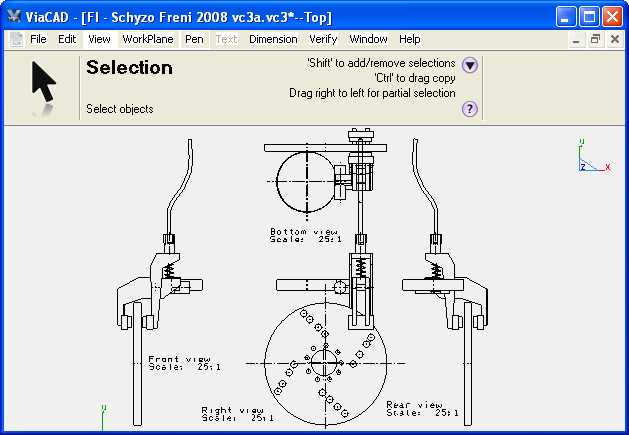Image resolution: width=629 pixels, height=435 pixels.
Task: Expand the selection options dropdown arrow
Action: coord(469,65)
